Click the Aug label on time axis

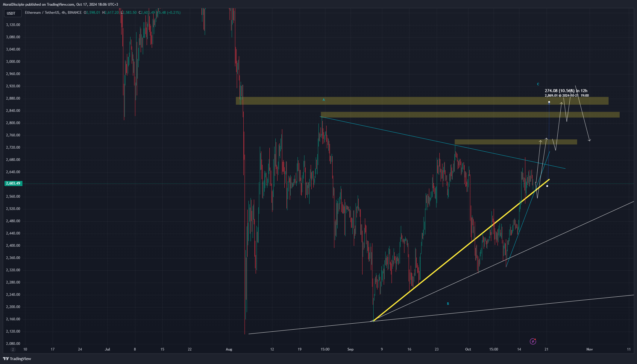pyautogui.click(x=229, y=349)
